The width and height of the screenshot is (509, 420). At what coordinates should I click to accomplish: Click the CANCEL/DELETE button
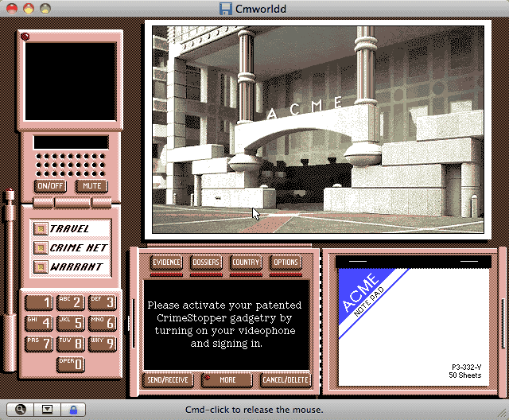[x=286, y=380]
